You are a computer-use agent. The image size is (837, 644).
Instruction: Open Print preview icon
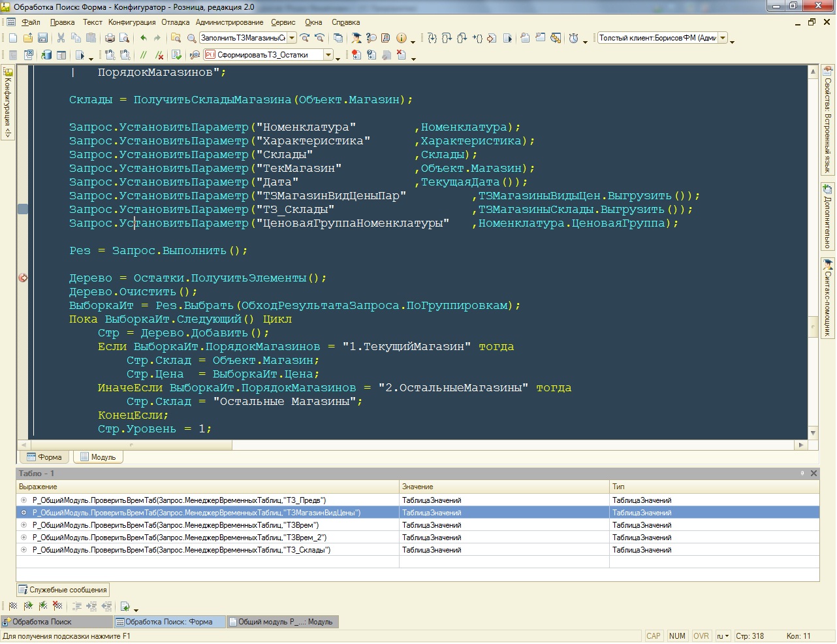click(125, 38)
